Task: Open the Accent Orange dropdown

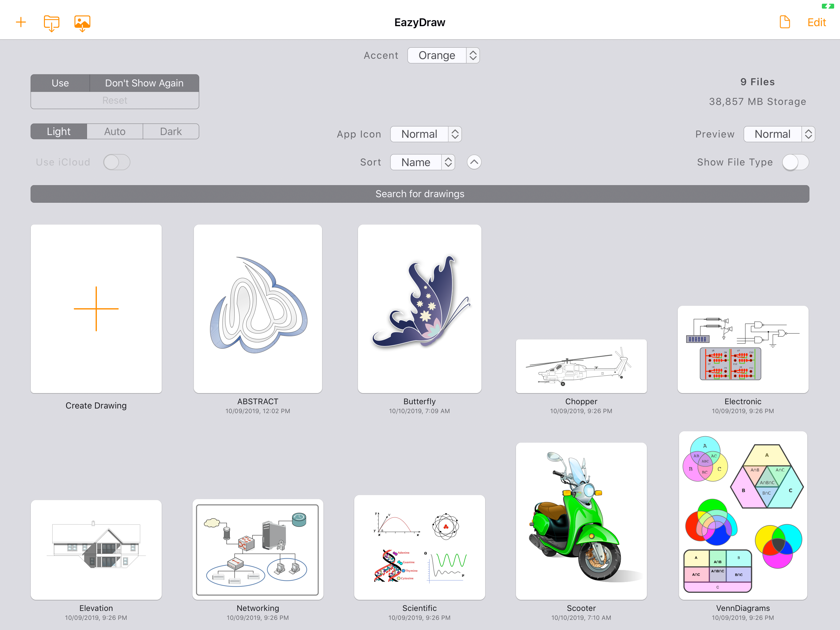Action: (443, 55)
